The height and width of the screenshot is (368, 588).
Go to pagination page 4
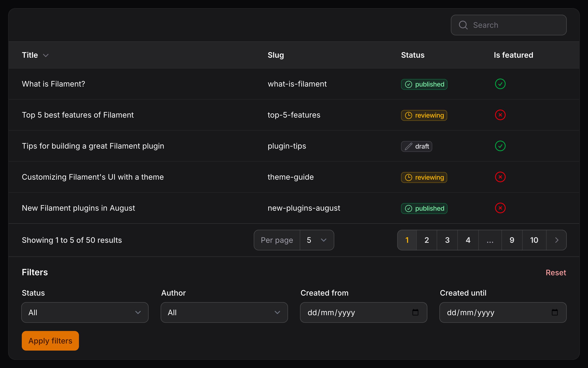pyautogui.click(x=468, y=240)
